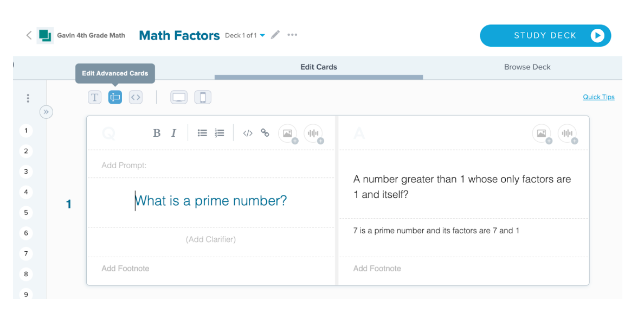Select the simple text card editor icon
The height and width of the screenshot is (318, 644).
click(94, 98)
